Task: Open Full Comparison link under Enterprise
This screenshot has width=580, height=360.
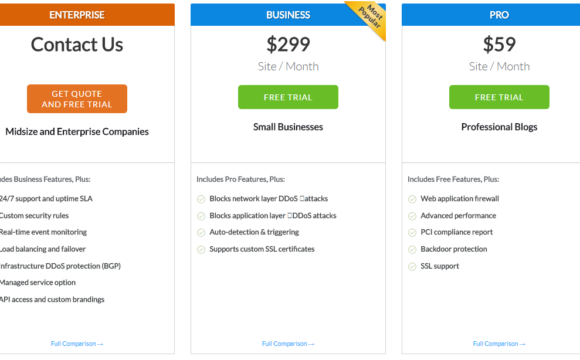Action: point(77,344)
